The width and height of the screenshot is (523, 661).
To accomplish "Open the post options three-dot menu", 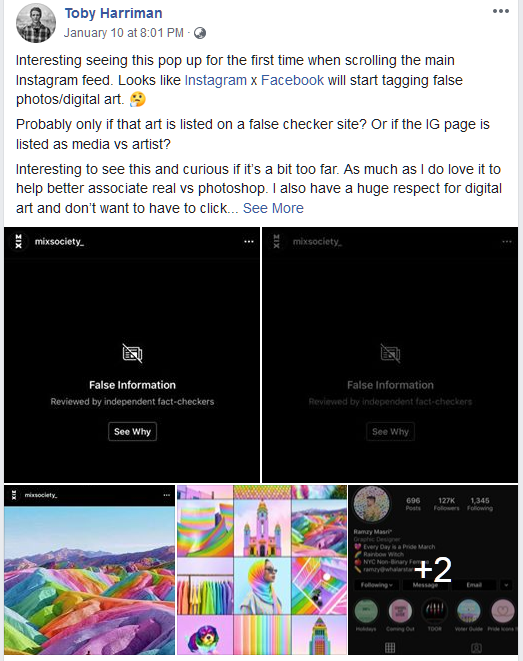I will (x=501, y=11).
